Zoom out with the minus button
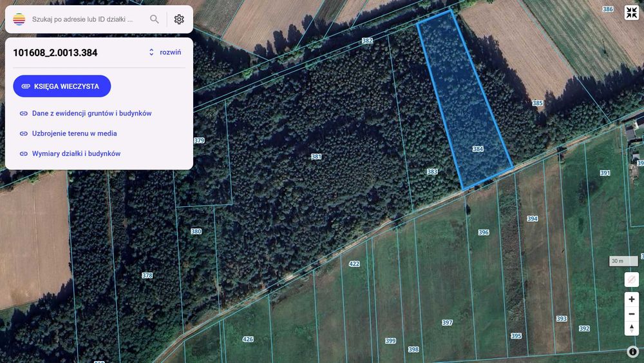 pos(632,313)
